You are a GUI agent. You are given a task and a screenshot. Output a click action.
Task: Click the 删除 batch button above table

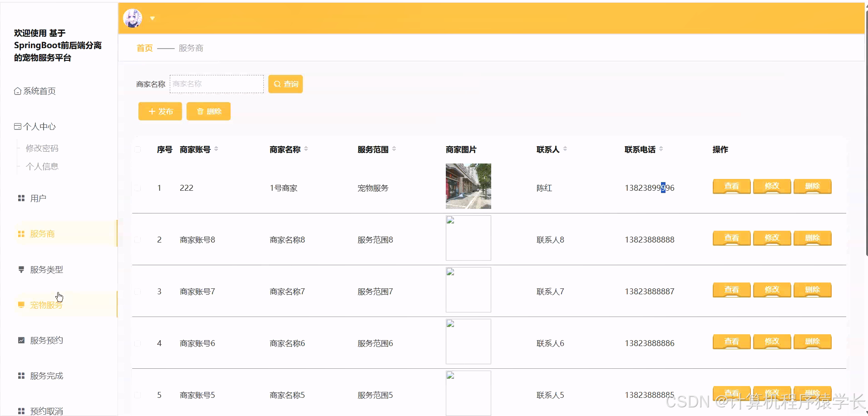(208, 111)
